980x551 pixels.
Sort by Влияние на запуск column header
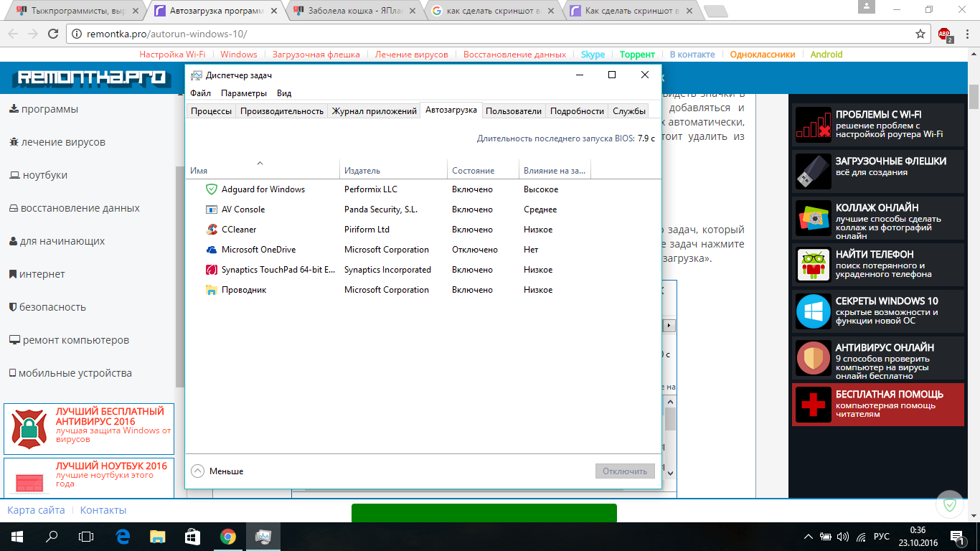click(555, 171)
